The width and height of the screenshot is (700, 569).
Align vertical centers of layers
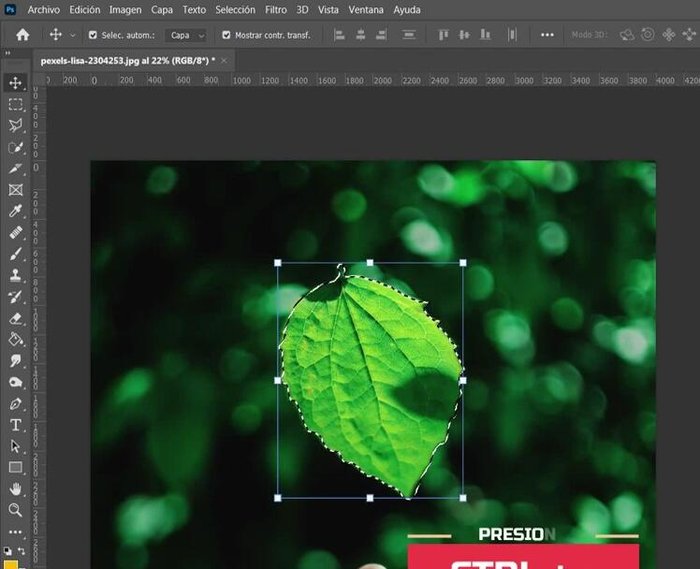(464, 35)
